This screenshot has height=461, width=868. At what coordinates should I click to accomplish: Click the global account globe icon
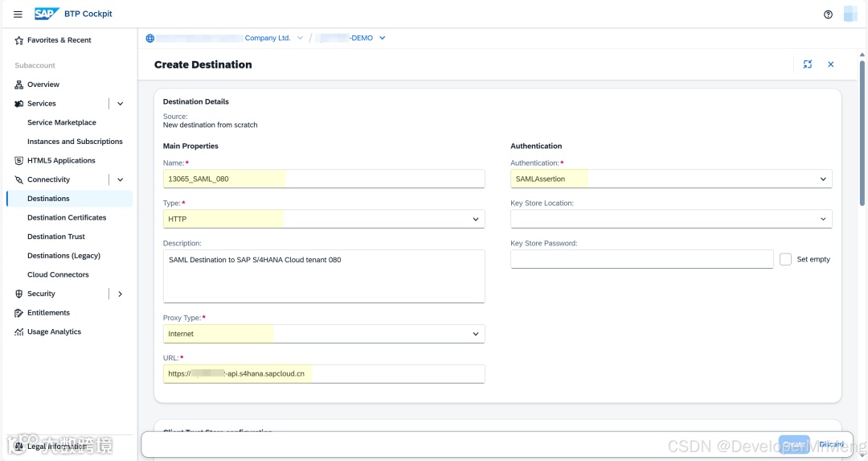pos(150,38)
